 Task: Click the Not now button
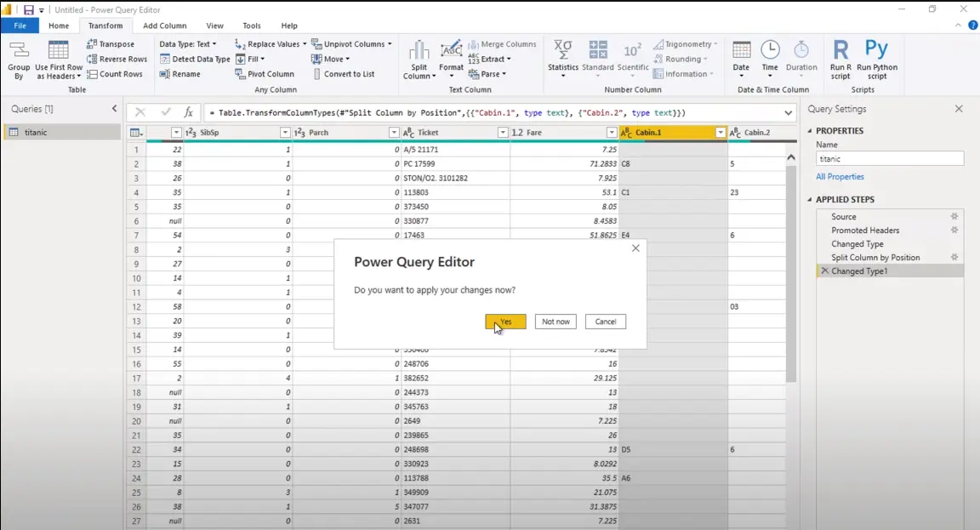click(556, 322)
